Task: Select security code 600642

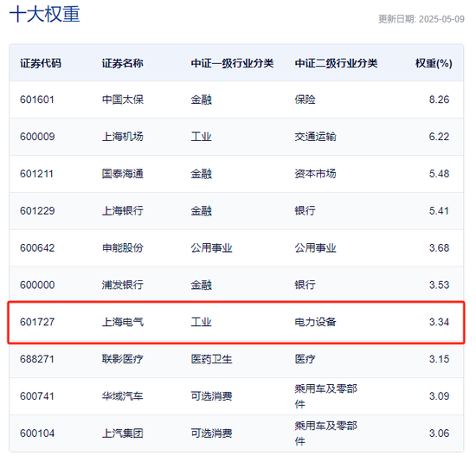Action: coord(37,248)
